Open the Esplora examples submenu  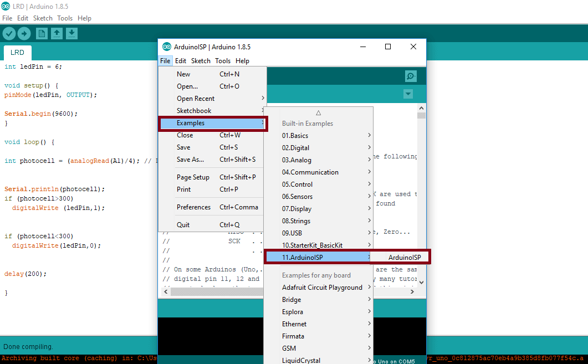point(318,312)
